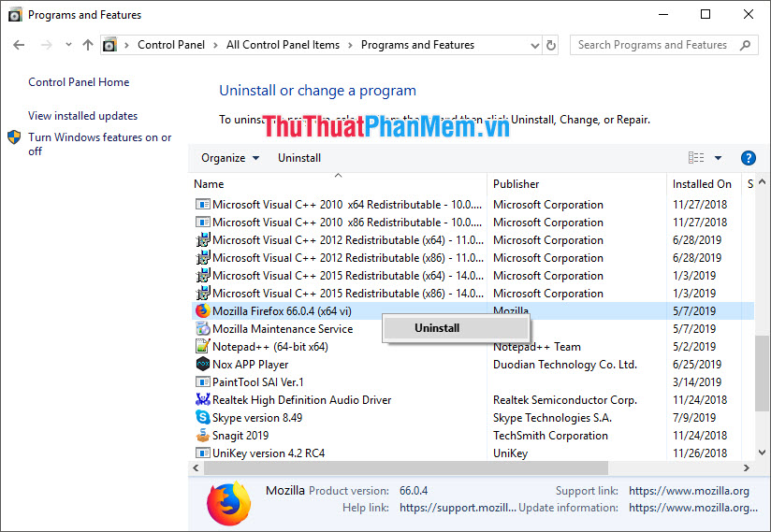The image size is (771, 532).
Task: Click the Snagit 2019 icon
Action: [203, 435]
